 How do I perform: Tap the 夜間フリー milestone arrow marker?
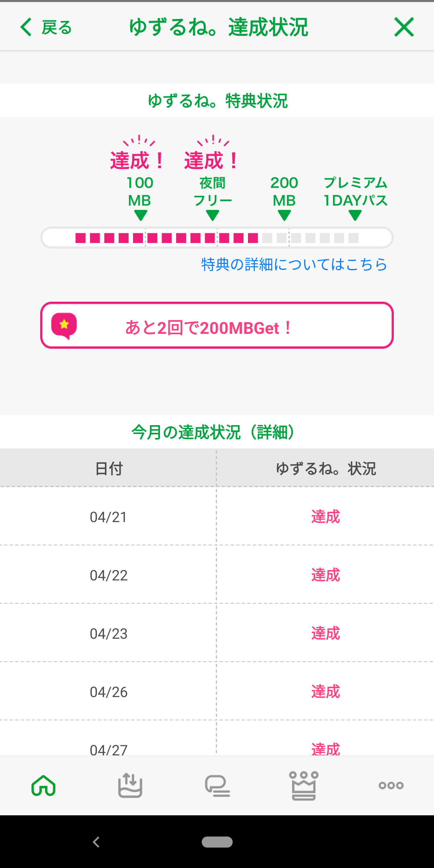pos(213,216)
